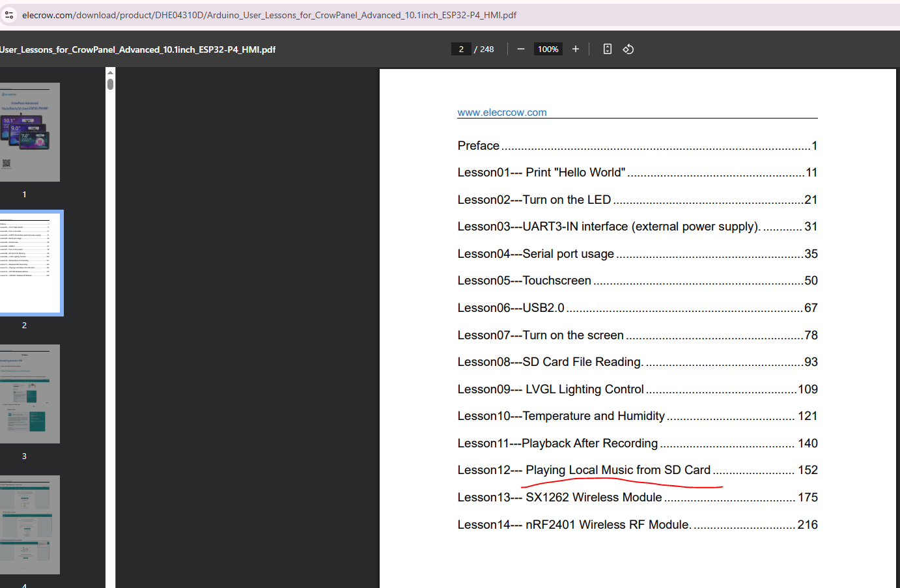
Task: Go to Lesson05 Touchscreen entry
Action: click(524, 281)
